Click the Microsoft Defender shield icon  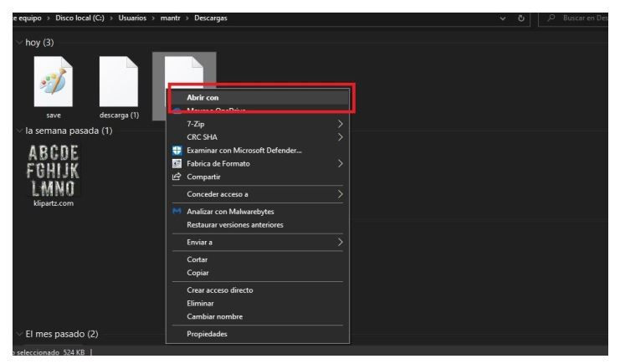pyautogui.click(x=177, y=151)
